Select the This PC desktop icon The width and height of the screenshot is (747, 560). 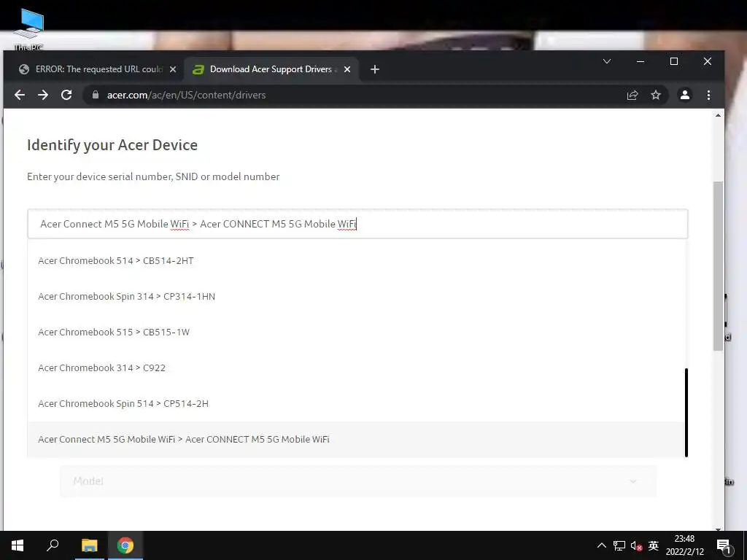pyautogui.click(x=28, y=29)
